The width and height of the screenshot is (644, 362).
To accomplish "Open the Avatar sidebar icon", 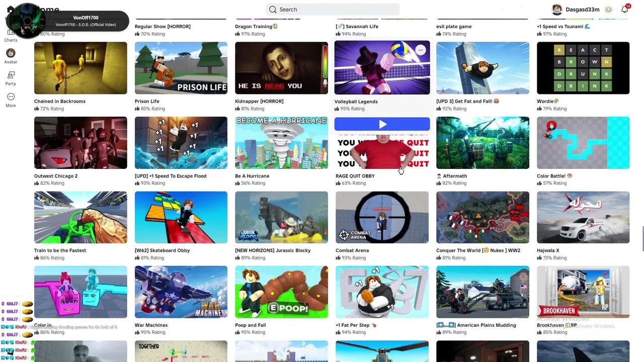I will (11, 53).
